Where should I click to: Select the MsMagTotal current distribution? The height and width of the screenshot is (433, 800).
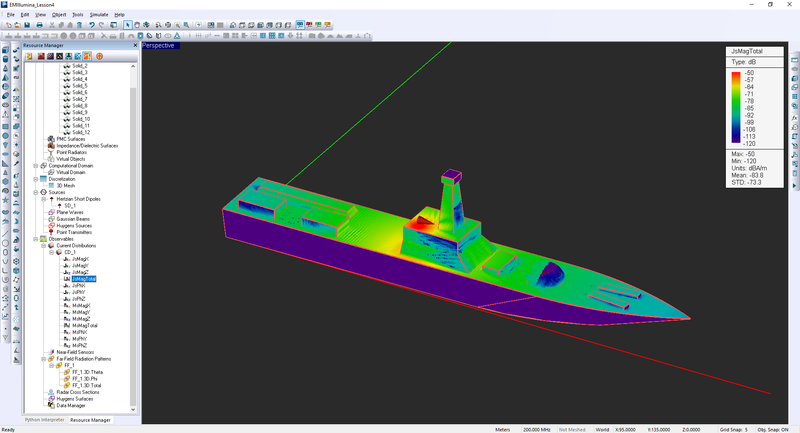85,325
